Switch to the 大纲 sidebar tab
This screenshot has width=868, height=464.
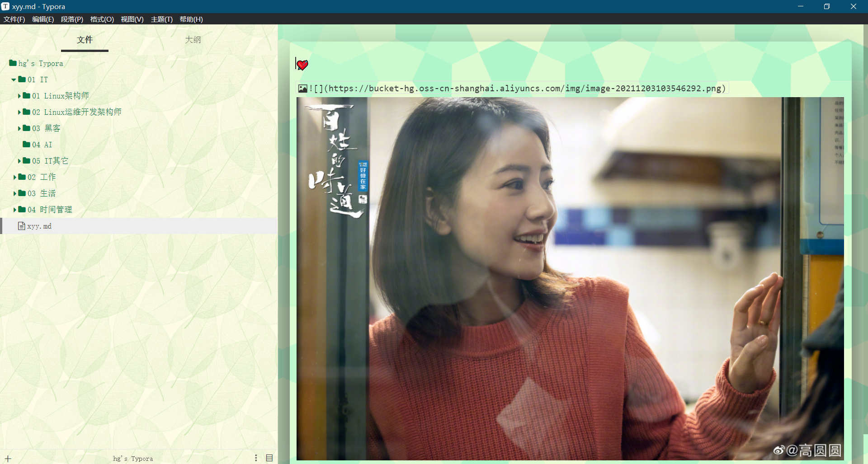pyautogui.click(x=193, y=40)
